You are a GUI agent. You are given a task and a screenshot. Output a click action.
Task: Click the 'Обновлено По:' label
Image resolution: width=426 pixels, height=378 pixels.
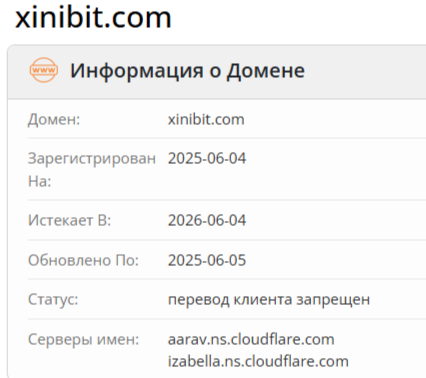pos(83,260)
